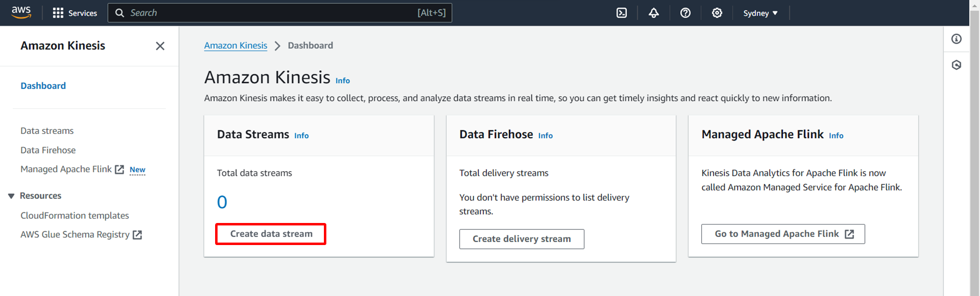The width and height of the screenshot is (980, 296).
Task: Open Managed Apache Flink sidebar link
Action: [x=66, y=169]
